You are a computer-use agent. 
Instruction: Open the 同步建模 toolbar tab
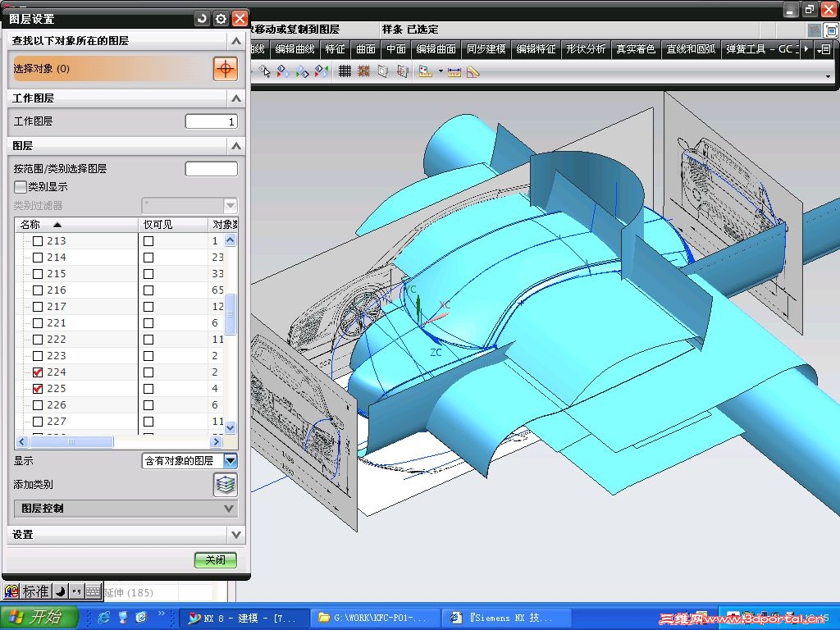pyautogui.click(x=487, y=49)
